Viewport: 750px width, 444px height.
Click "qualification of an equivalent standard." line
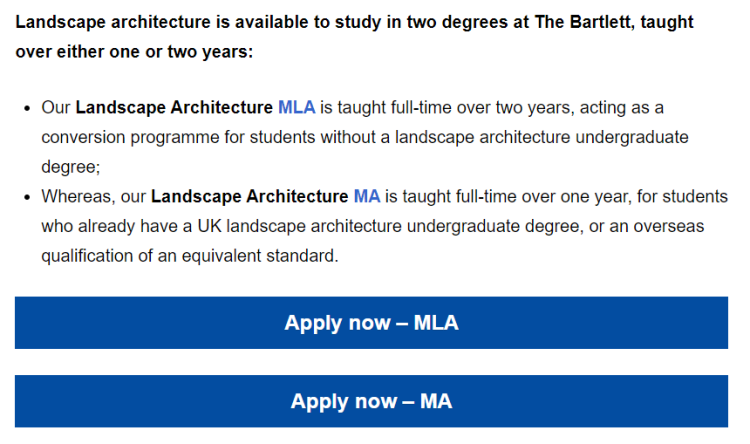(x=190, y=255)
